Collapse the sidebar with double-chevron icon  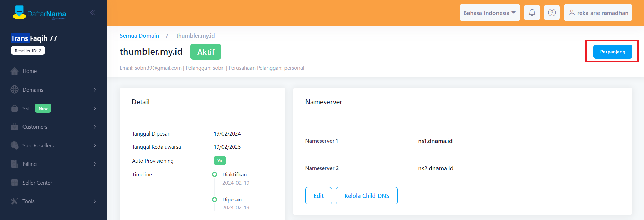click(x=92, y=13)
